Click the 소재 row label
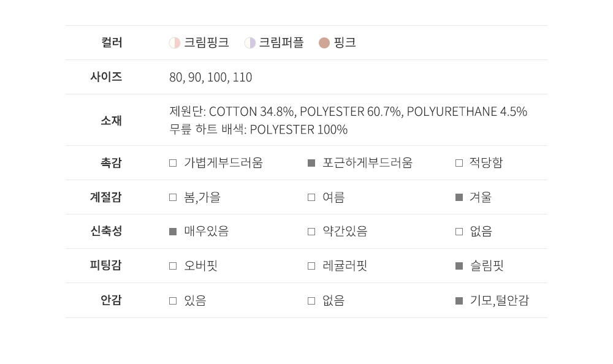 coord(111,120)
